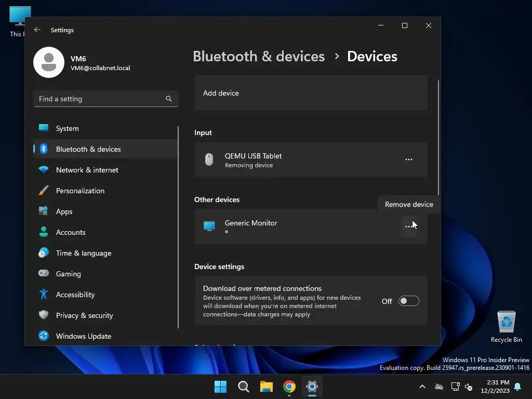Click the Gaming controller icon

(44, 273)
